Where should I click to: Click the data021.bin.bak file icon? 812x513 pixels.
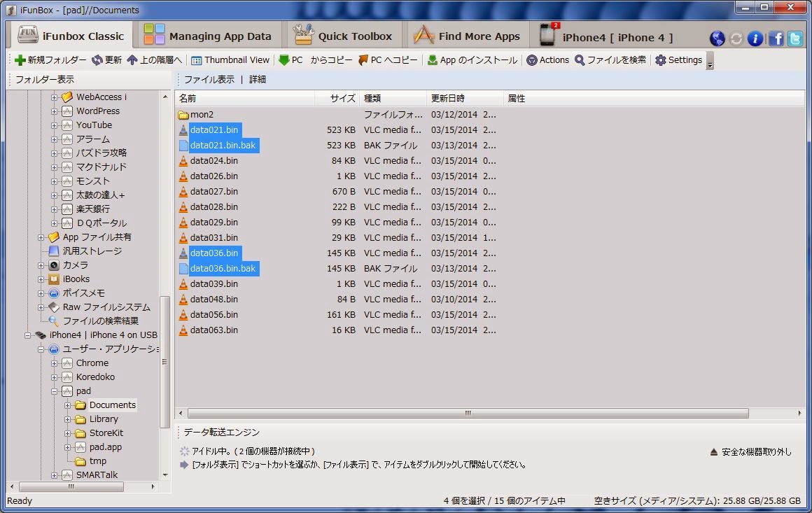183,146
